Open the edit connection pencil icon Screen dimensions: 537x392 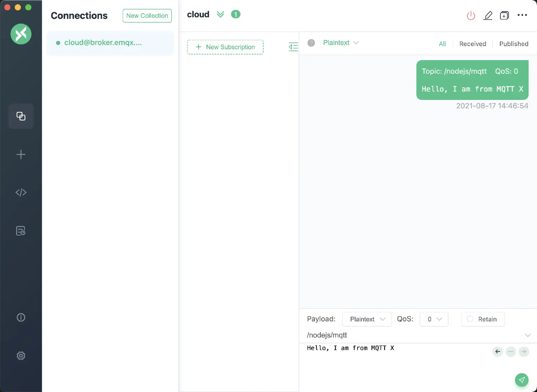click(x=488, y=16)
